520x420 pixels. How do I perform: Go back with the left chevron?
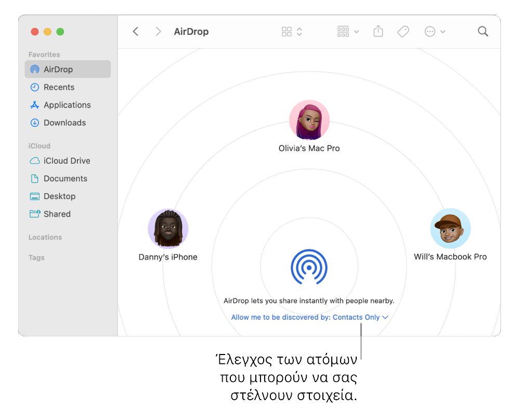click(x=135, y=32)
